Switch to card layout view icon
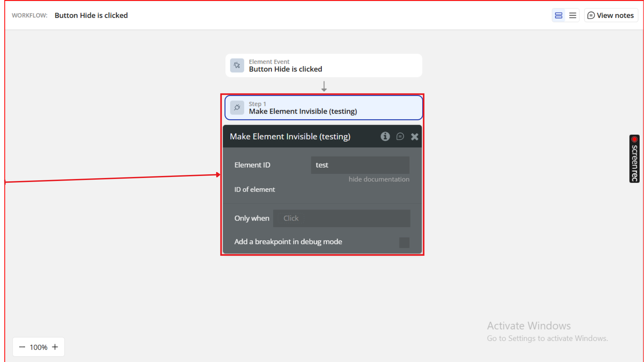The height and width of the screenshot is (362, 644). 558,15
